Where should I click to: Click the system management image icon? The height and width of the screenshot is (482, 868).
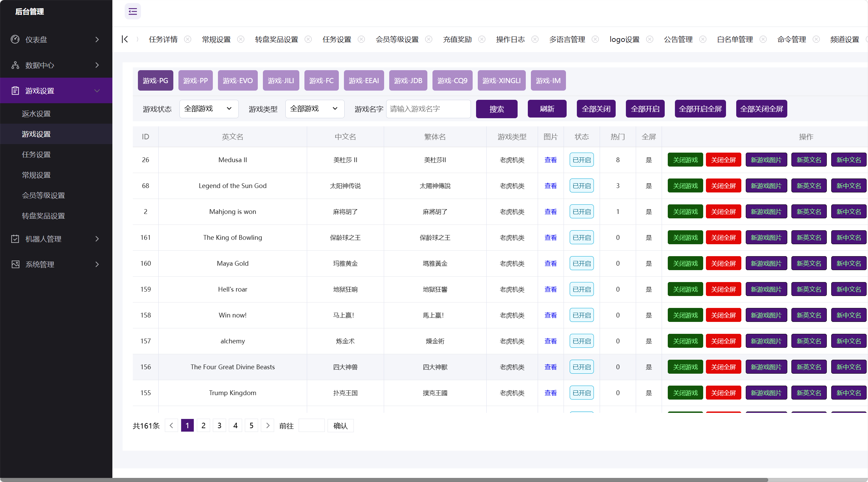(x=15, y=264)
